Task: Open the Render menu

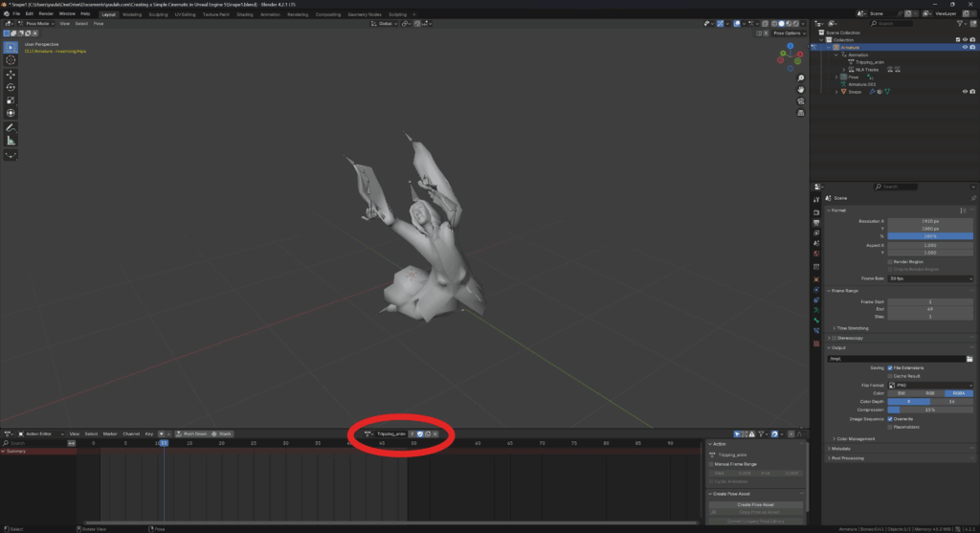Action: point(46,14)
